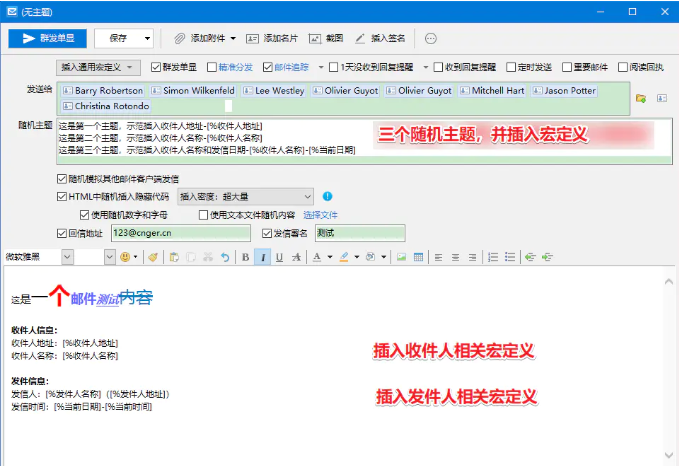This screenshot has width=679, height=466.
Task: Toggle italic formatting
Action: tap(262, 257)
